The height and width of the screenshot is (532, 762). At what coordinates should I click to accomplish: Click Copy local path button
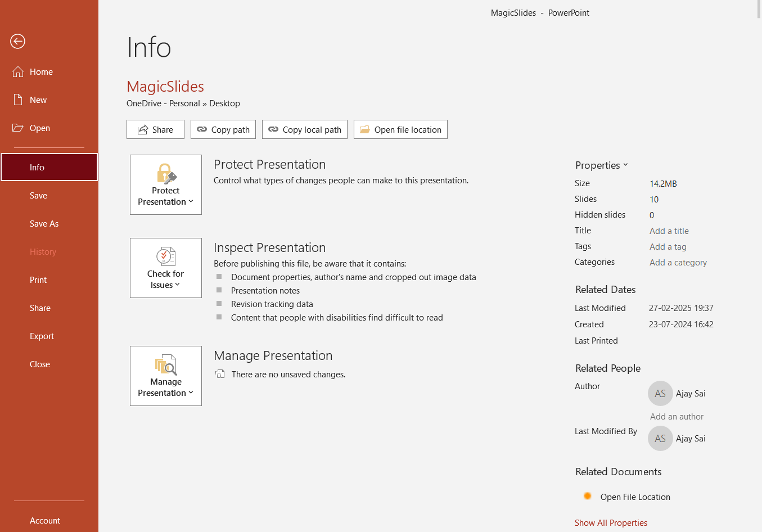[x=305, y=129]
